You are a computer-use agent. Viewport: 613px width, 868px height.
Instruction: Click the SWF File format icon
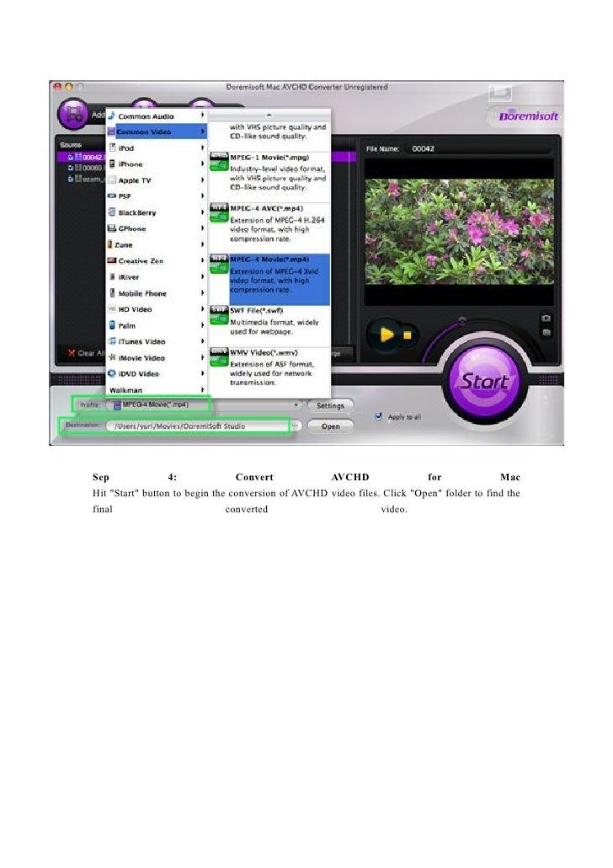click(x=219, y=315)
